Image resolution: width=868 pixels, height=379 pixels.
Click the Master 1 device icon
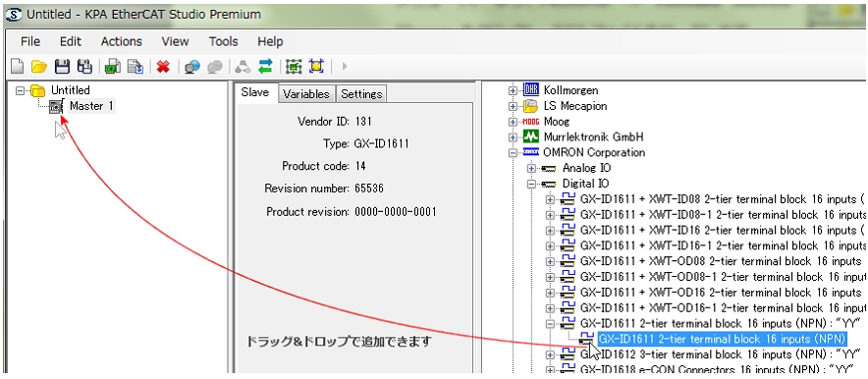coord(56,106)
